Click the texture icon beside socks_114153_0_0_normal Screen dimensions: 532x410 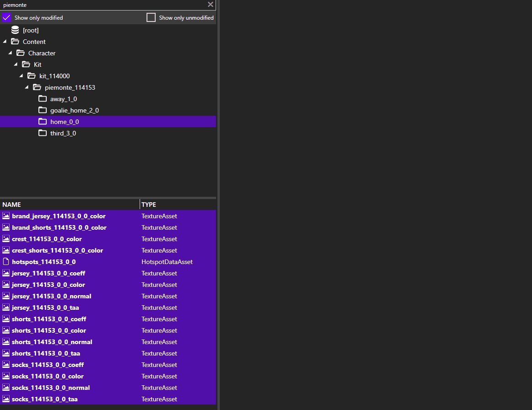tap(5, 387)
